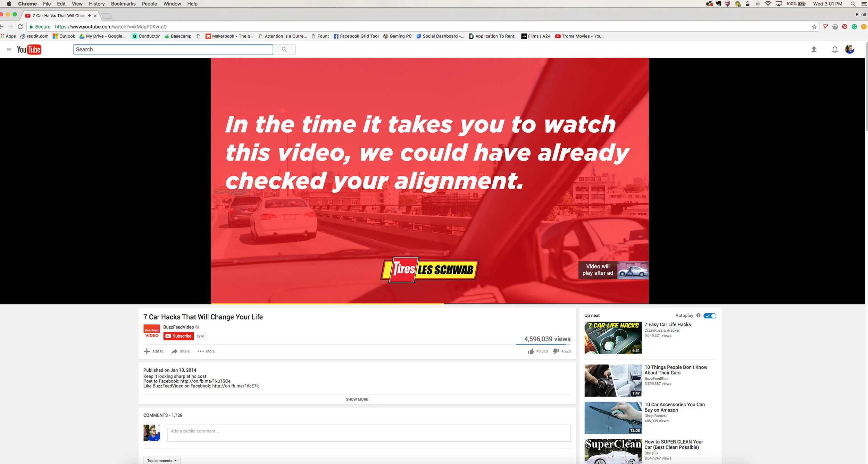Open the Gaming PC bookmark

click(398, 36)
